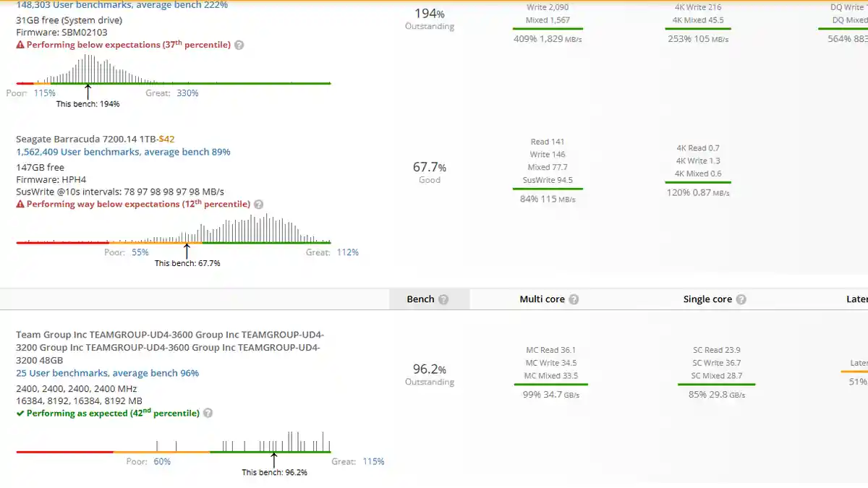868x488 pixels.
Task: Open 148,303 User benchmarks link
Action: (122, 5)
